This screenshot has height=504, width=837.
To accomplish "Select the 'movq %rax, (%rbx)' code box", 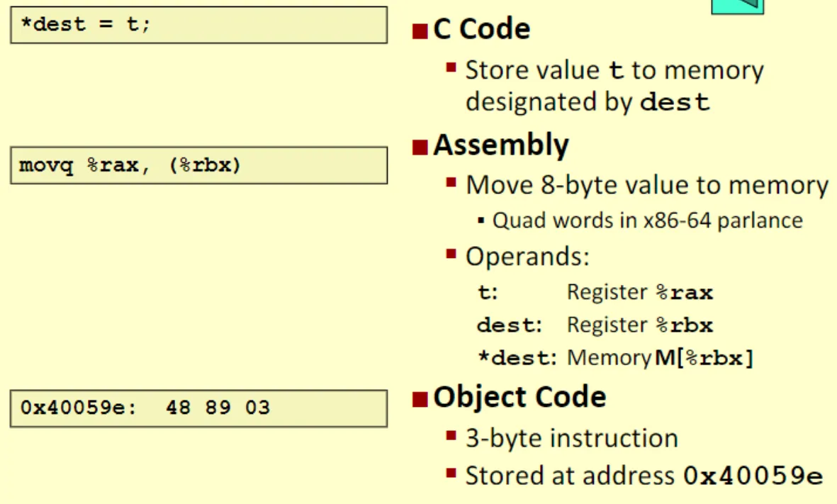I will [198, 166].
